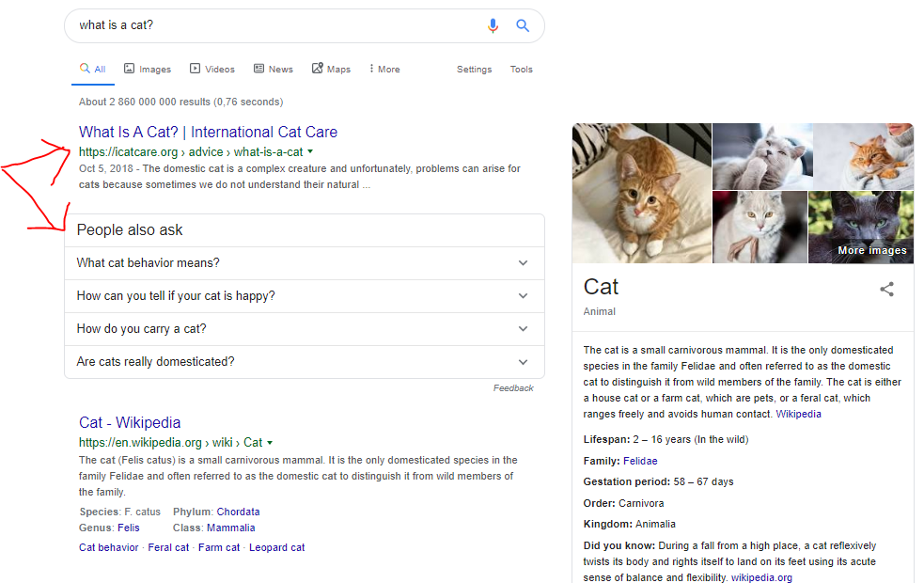Click the Chordata phylum link
Viewport: 924px width, 583px height.
click(238, 512)
